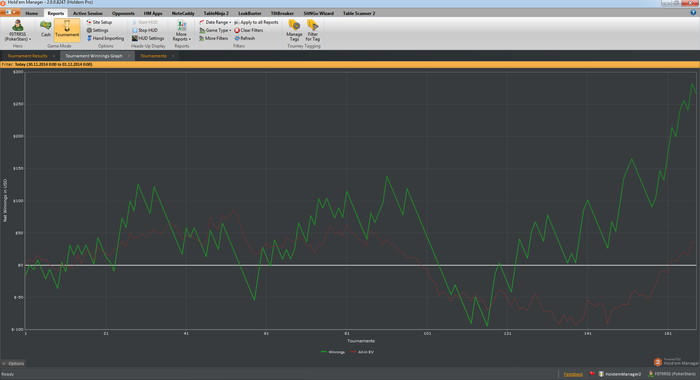Click the Clear Filters icon
Image resolution: width=700 pixels, height=380 pixels.
coord(249,30)
